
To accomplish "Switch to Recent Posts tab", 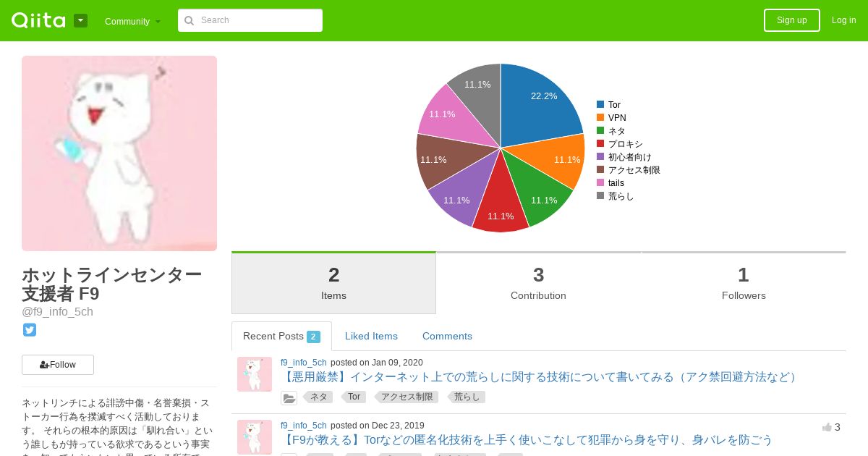I will (281, 336).
